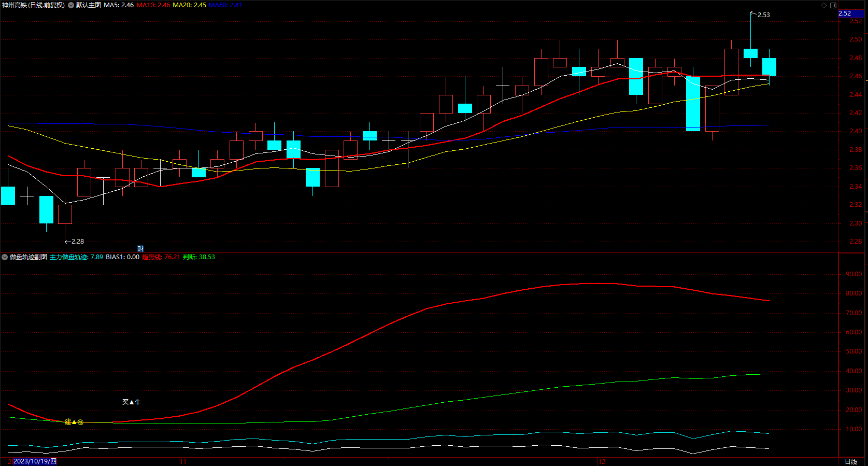Image resolution: width=868 pixels, height=466 pixels.
Task: Toggle the side panel icon at top right
Action: [x=833, y=5]
